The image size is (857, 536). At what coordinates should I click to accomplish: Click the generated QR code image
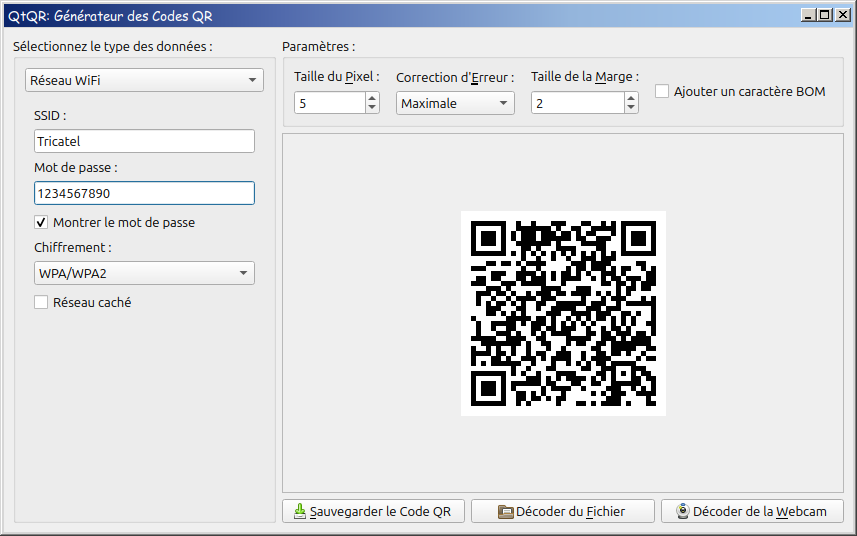[x=563, y=313]
